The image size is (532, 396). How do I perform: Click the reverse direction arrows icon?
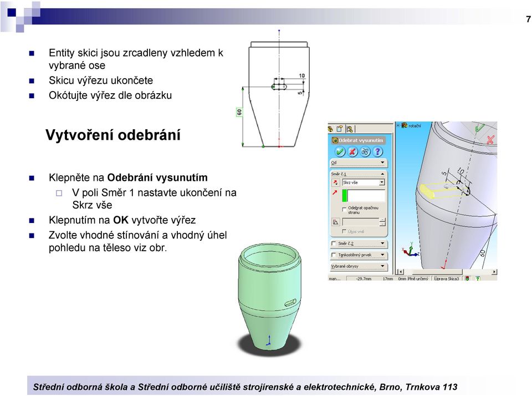tap(336, 182)
